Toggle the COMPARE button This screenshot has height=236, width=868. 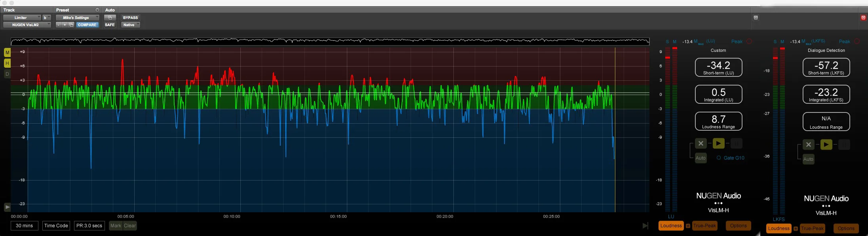(87, 25)
